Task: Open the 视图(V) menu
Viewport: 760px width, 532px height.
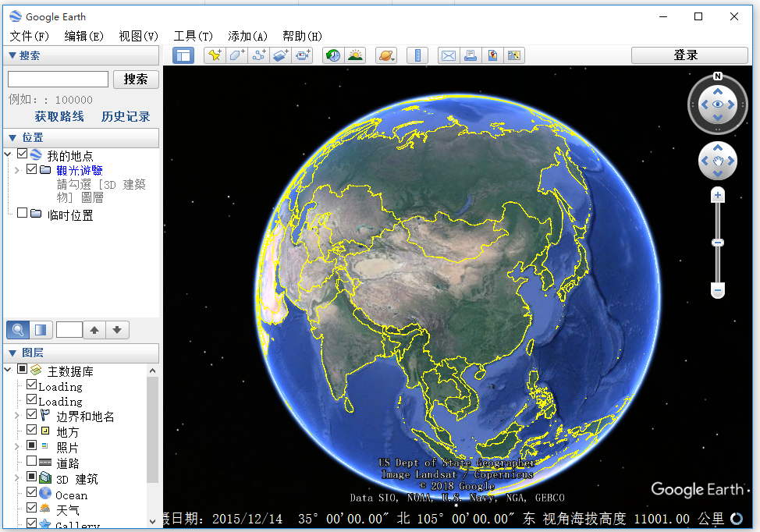Action: tap(138, 36)
